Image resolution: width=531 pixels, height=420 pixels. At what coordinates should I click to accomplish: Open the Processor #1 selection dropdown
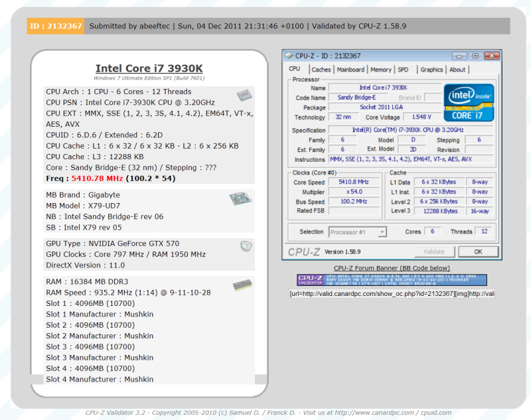358,232
